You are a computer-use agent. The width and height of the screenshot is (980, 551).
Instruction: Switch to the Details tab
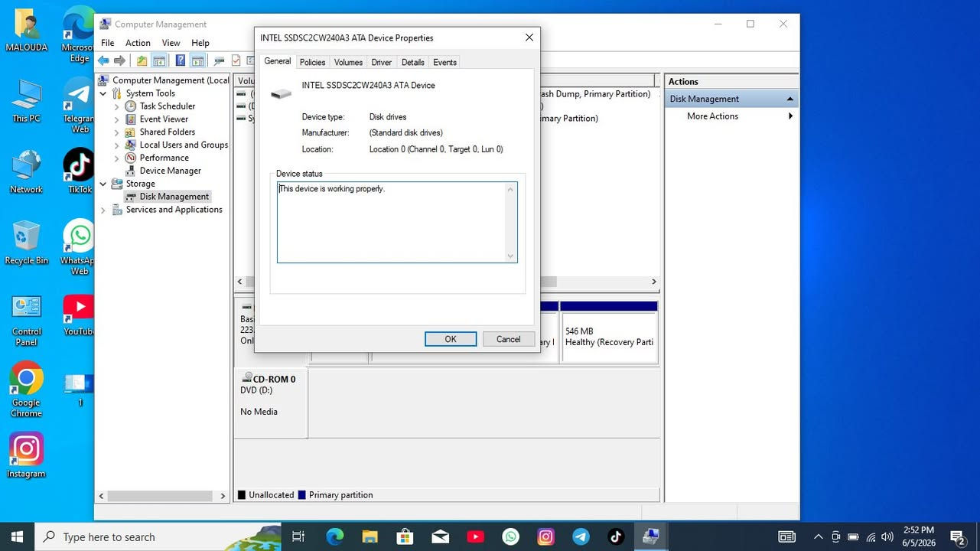412,63
